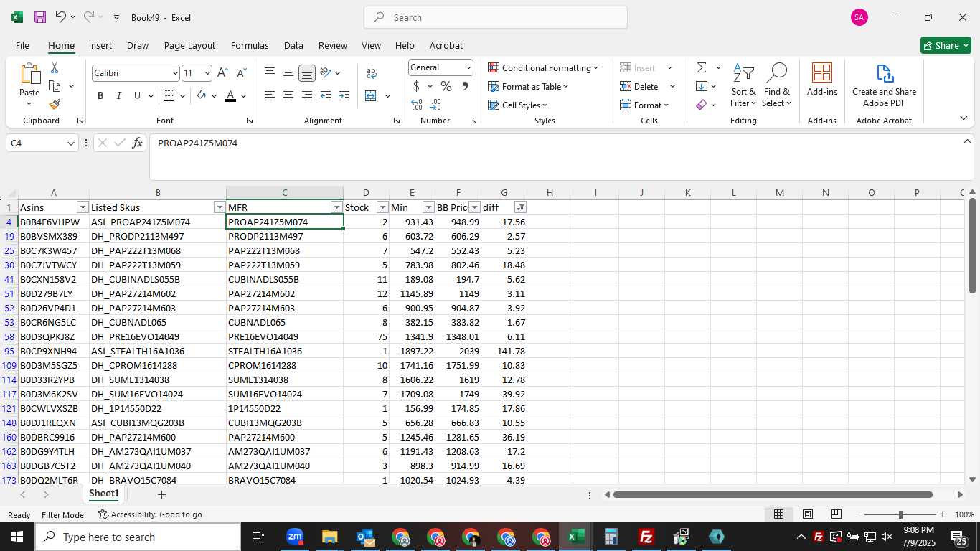Click Decrease Indent icon

pyautogui.click(x=326, y=96)
